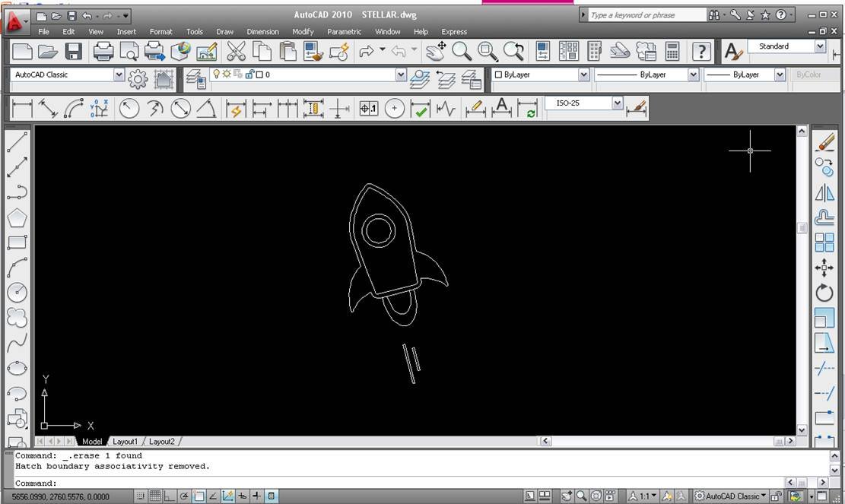Screen dimensions: 845x504
Task: Open AutoCAD Classic workspace switcher in status bar
Action: (x=731, y=496)
